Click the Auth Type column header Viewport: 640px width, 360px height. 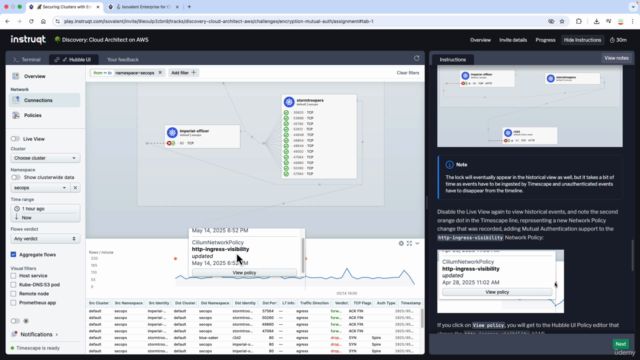[386, 303]
